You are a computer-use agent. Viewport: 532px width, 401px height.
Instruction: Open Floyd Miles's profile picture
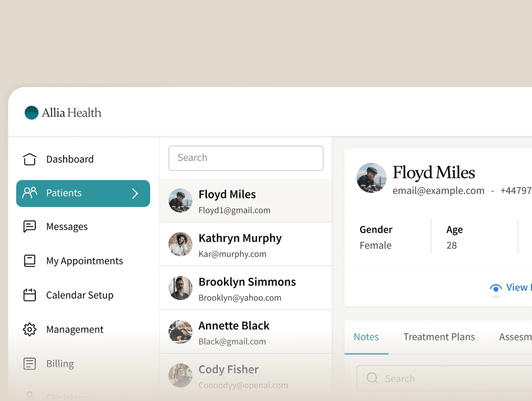click(371, 178)
